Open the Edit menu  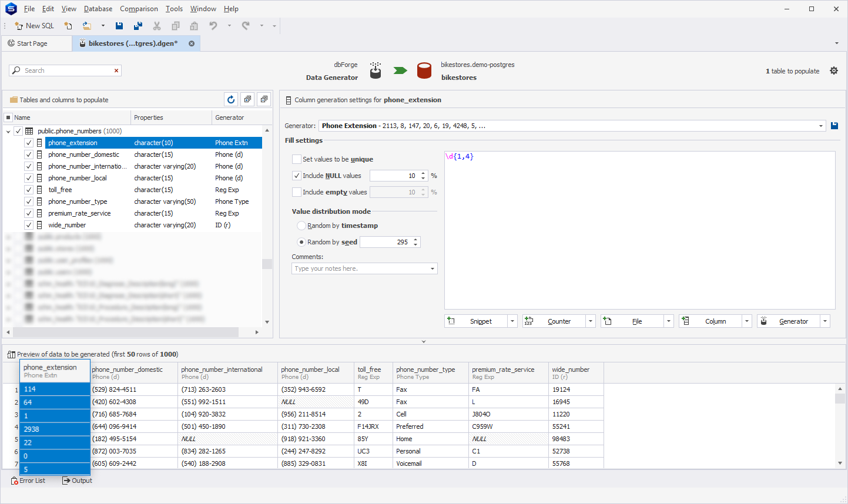(x=48, y=9)
